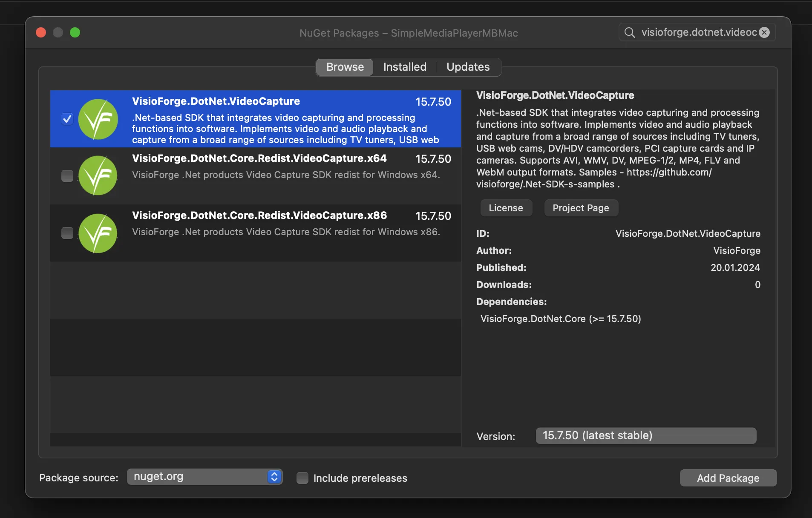Switch to the Installed tab
The height and width of the screenshot is (518, 812).
tap(404, 67)
